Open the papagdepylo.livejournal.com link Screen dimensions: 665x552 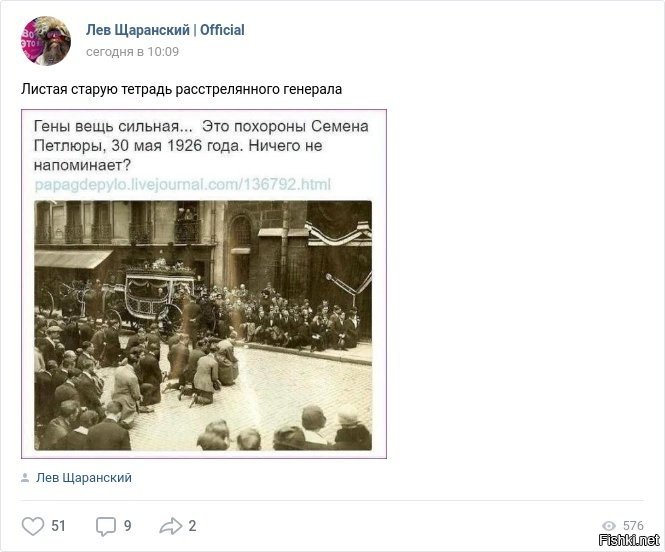pyautogui.click(x=182, y=184)
